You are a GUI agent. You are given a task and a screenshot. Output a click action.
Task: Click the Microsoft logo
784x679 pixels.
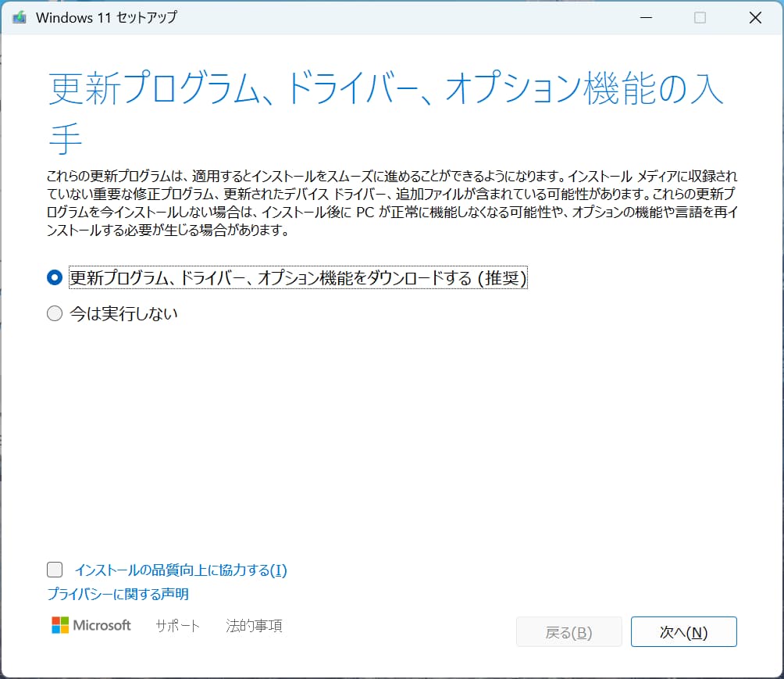(x=91, y=625)
